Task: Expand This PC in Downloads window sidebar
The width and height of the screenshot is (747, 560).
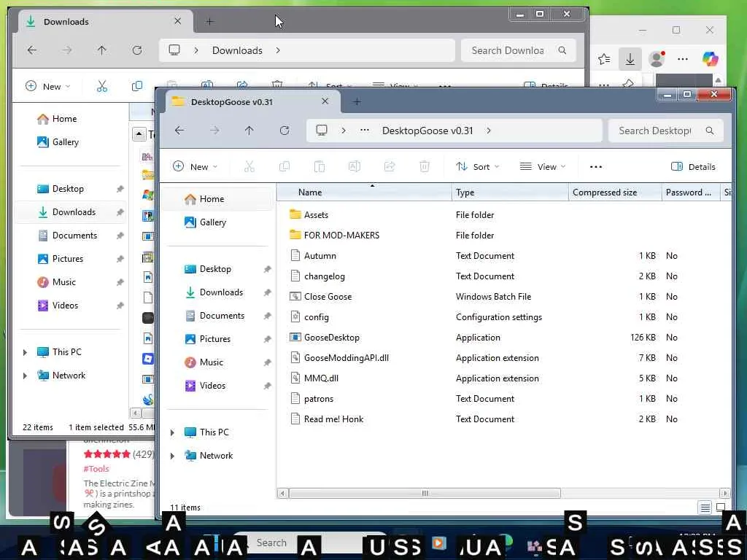Action: (x=25, y=352)
